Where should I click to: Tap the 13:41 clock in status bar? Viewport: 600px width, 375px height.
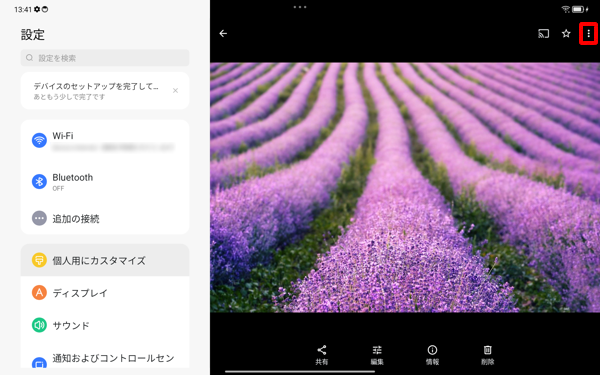tap(23, 10)
